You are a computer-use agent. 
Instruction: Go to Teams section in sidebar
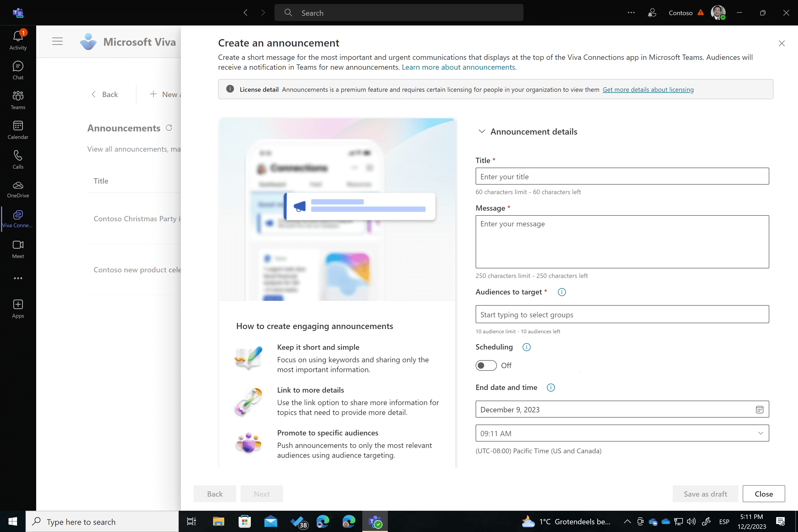pos(18,100)
